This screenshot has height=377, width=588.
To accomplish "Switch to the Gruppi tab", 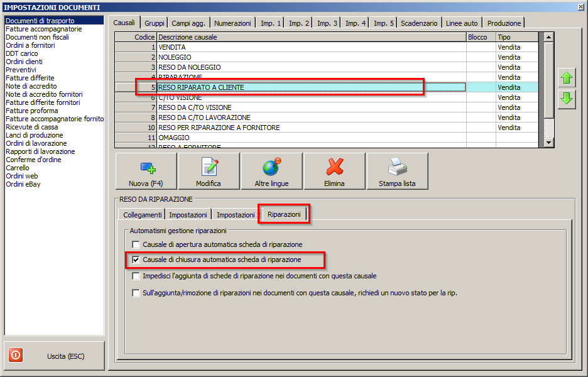I will tap(154, 23).
